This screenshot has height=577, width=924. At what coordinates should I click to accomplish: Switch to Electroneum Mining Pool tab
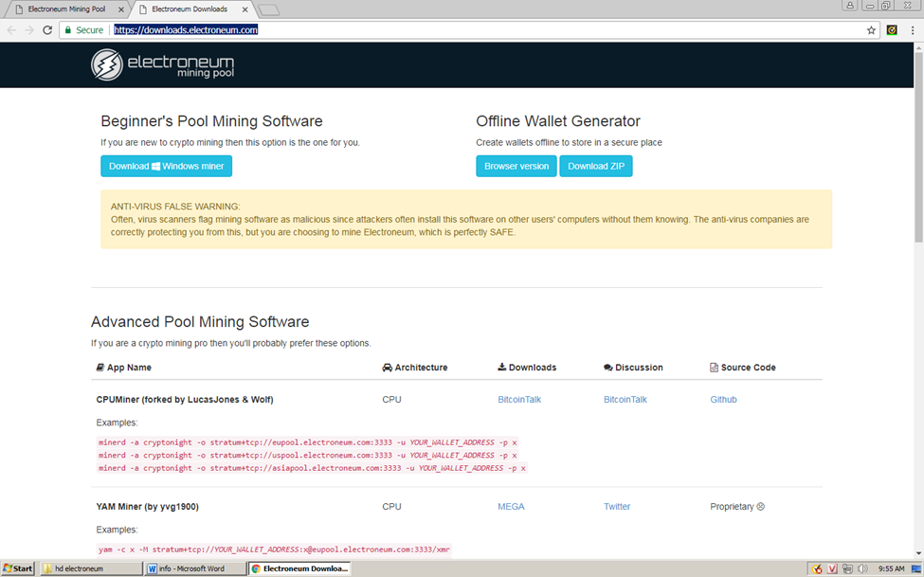click(x=66, y=9)
